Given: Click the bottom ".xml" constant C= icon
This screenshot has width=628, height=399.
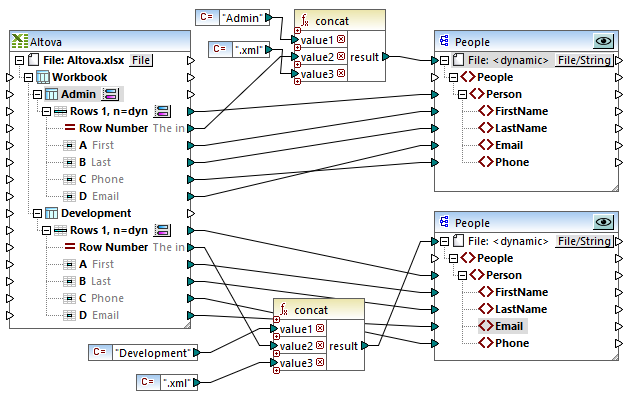Looking at the screenshot, I should pos(148,383).
